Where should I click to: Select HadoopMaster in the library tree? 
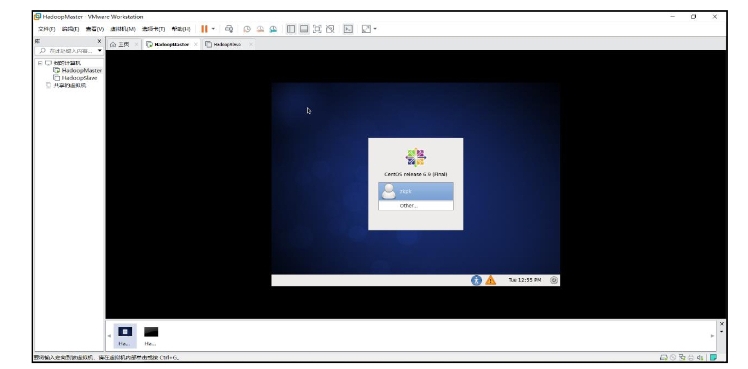click(x=82, y=71)
